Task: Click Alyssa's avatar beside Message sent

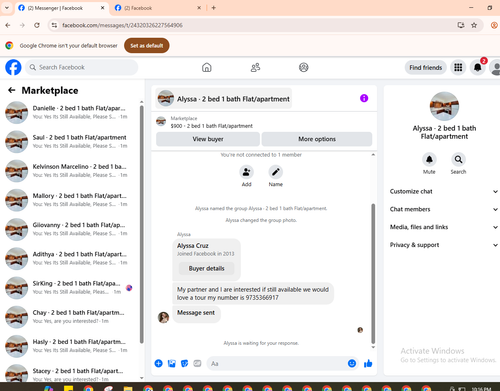Action: point(163,317)
